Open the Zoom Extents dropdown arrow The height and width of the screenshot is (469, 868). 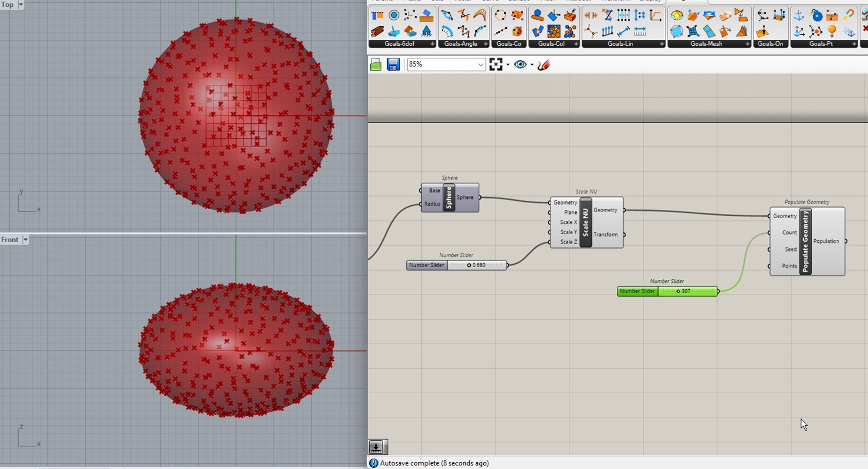507,65
